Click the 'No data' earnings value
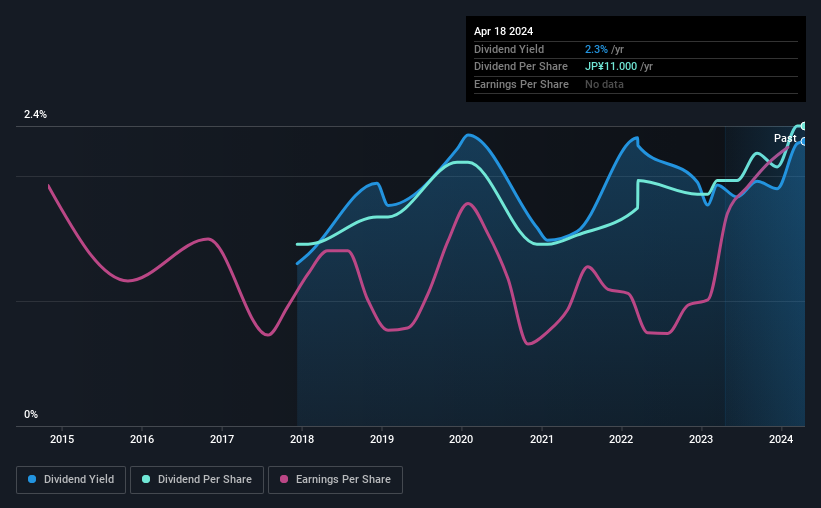821x508 pixels. point(604,84)
